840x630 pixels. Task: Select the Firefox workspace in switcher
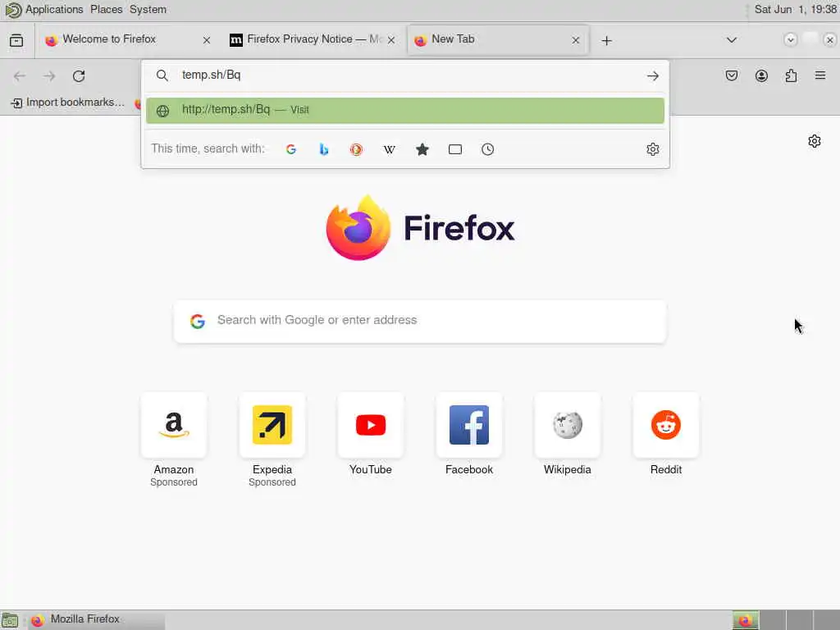click(745, 620)
